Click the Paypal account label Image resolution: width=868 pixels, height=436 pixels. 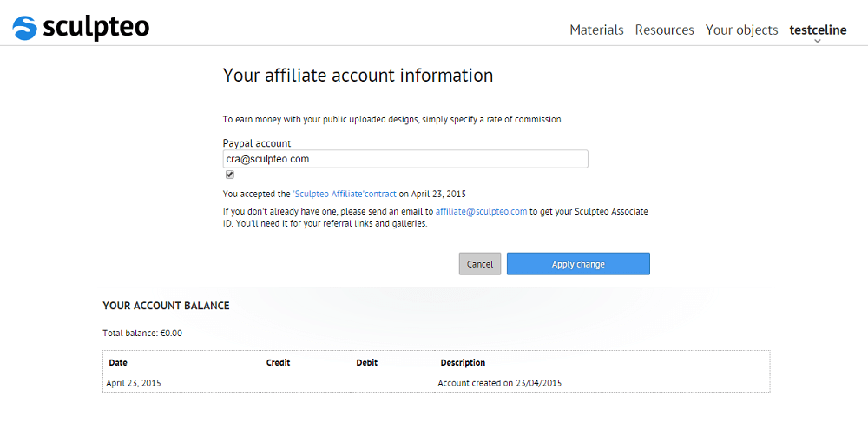257,143
